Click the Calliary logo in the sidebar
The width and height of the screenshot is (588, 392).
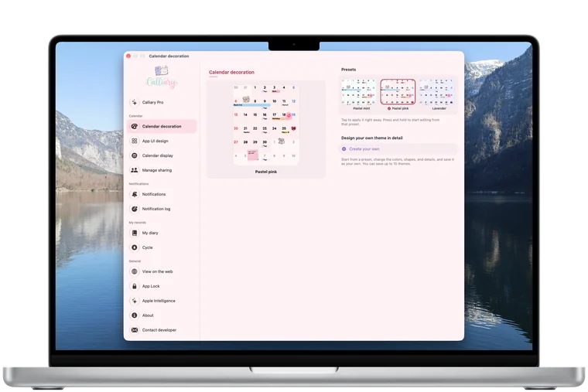[162, 77]
